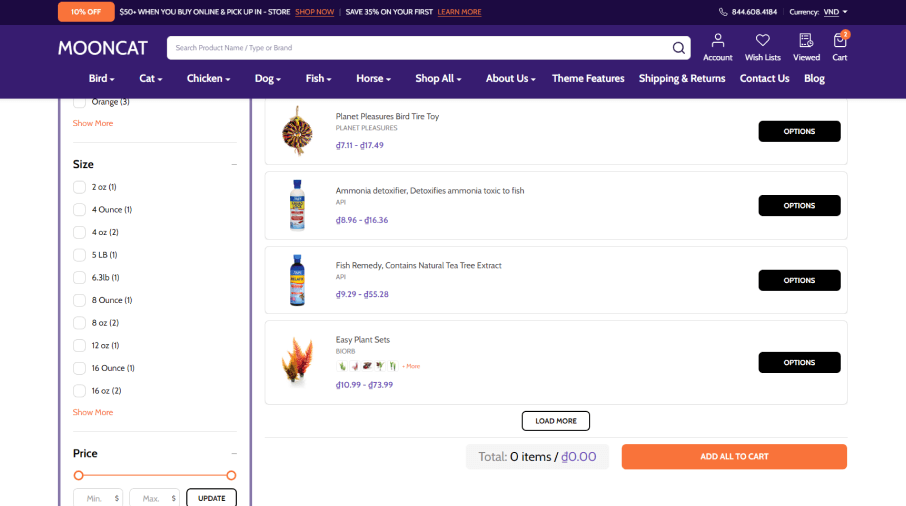The image size is (906, 506).
Task: Click ADD ALL TO CART button
Action: (x=734, y=456)
